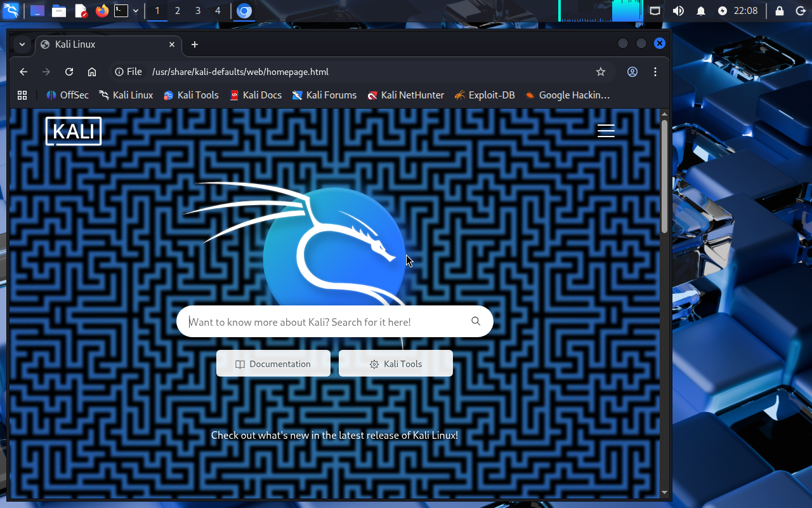
Task: Bookmark this page with the star icon
Action: pos(601,72)
